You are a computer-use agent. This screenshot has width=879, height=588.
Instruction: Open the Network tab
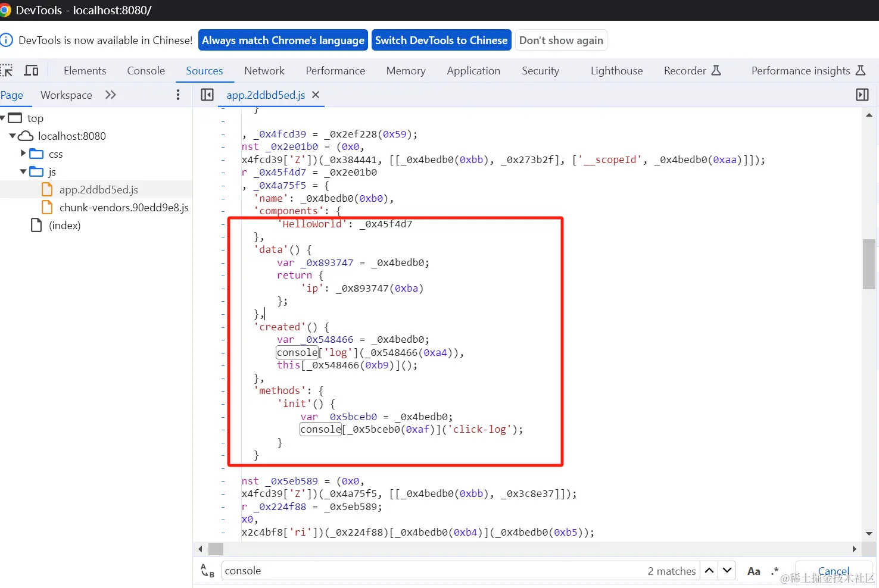264,71
